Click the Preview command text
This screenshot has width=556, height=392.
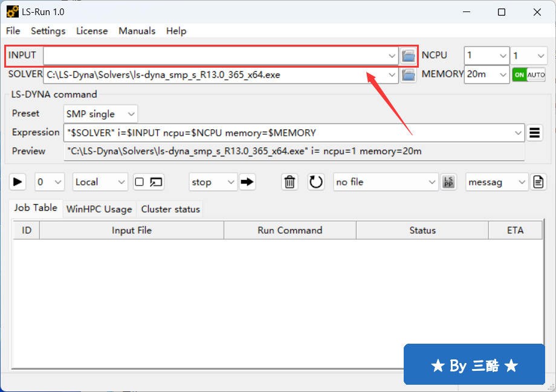click(244, 152)
